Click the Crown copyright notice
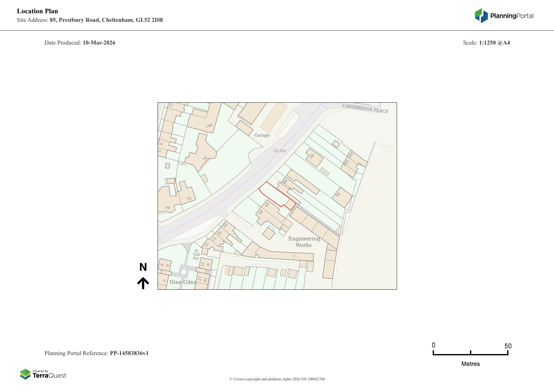 (277, 379)
